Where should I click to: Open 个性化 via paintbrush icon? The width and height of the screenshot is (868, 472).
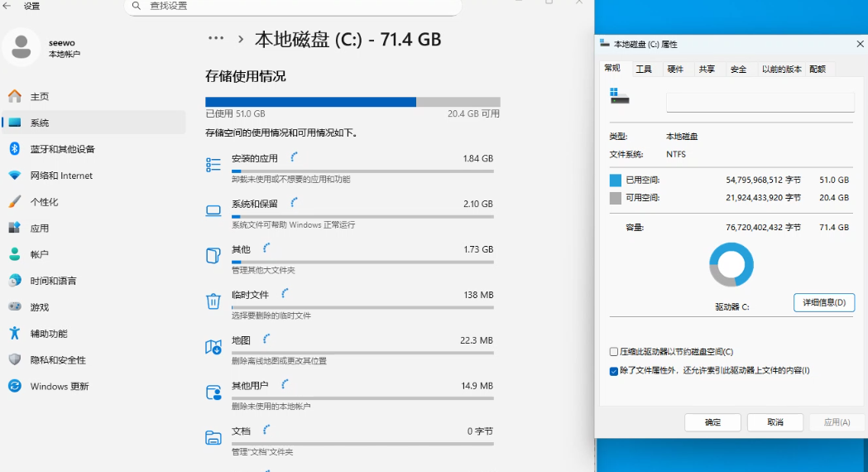15,201
